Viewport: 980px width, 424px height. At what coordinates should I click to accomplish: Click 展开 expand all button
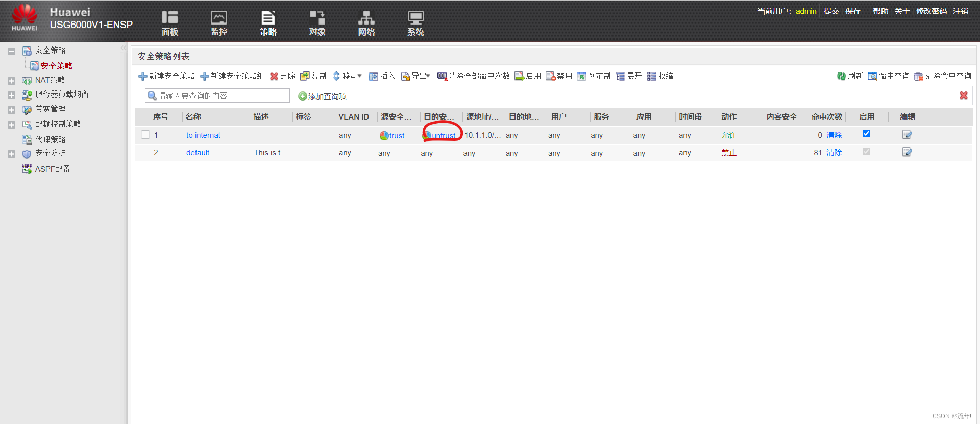pos(629,76)
